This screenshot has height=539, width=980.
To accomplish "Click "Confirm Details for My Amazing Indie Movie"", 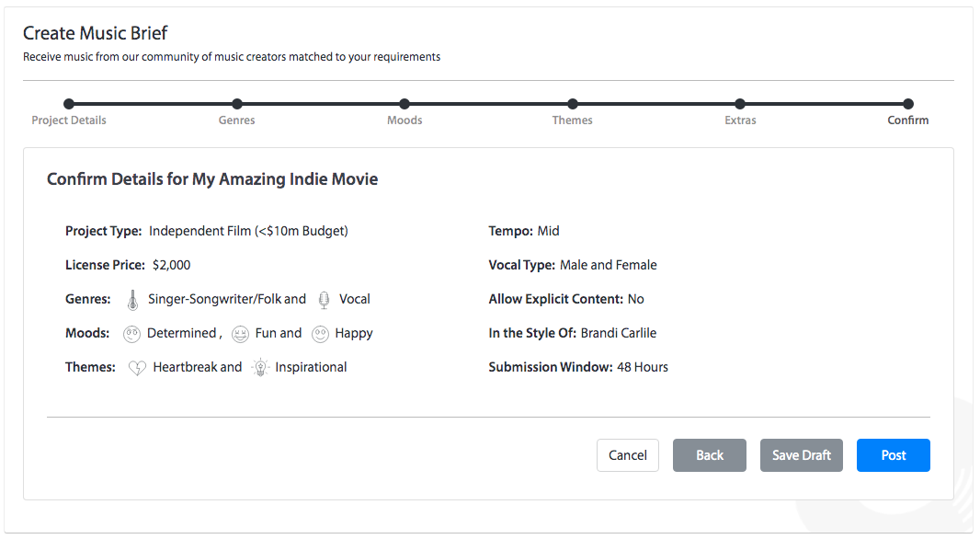I will click(212, 179).
